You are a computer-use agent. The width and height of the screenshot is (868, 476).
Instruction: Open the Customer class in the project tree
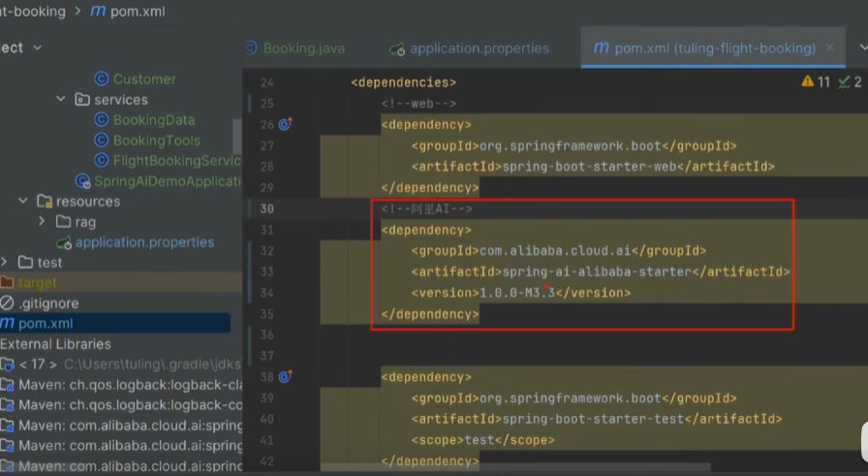144,79
